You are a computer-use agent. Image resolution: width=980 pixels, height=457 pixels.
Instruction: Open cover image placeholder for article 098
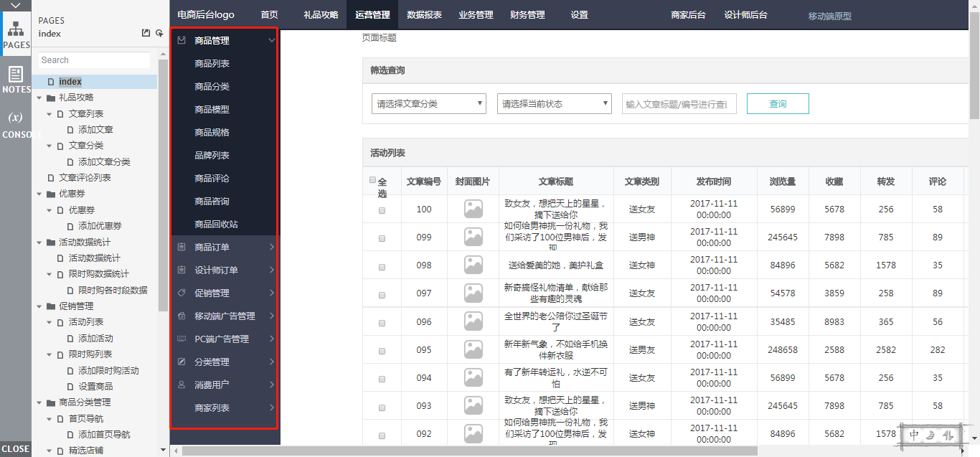click(473, 265)
